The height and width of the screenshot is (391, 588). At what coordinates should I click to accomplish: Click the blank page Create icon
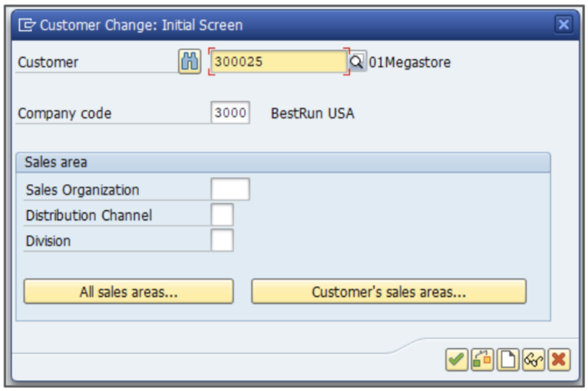[508, 359]
